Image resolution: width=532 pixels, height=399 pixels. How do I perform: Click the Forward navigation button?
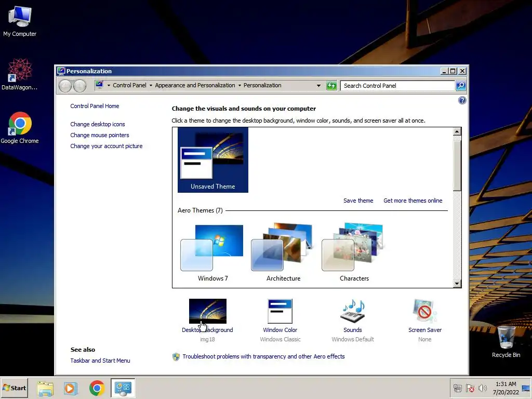[79, 86]
